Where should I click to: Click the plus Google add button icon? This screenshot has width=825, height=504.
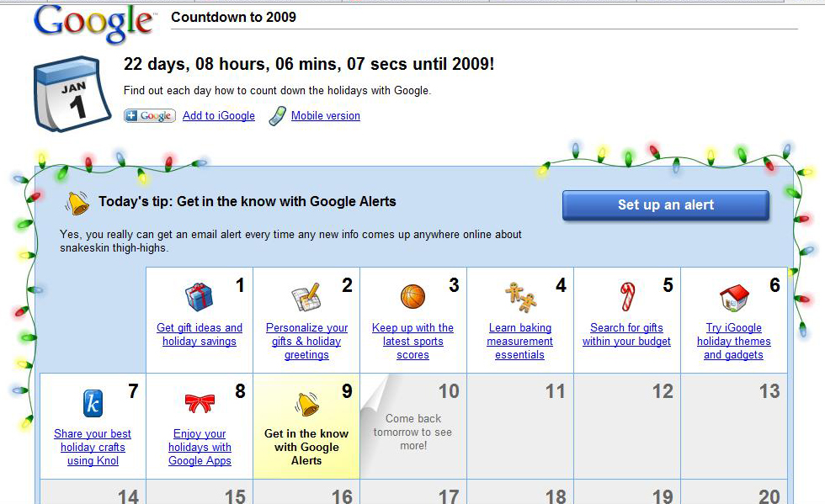(x=150, y=116)
